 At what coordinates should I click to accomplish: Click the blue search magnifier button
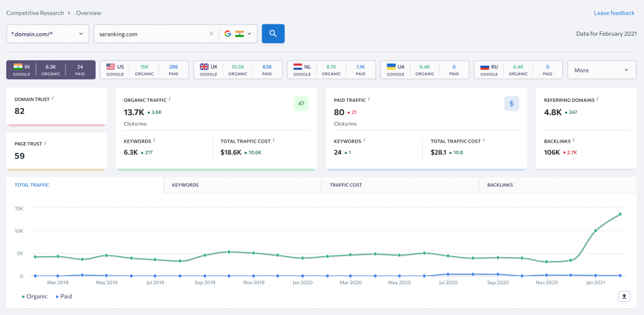click(x=273, y=34)
